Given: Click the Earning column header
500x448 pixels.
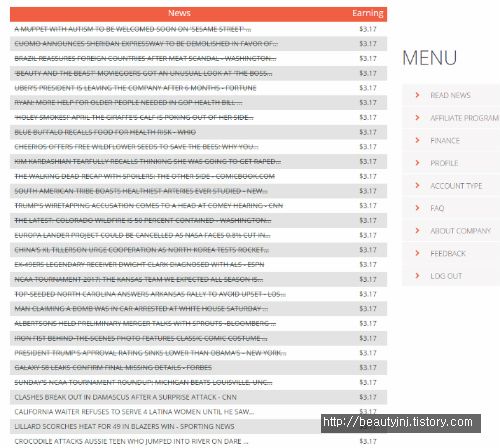Looking at the screenshot, I should (368, 13).
